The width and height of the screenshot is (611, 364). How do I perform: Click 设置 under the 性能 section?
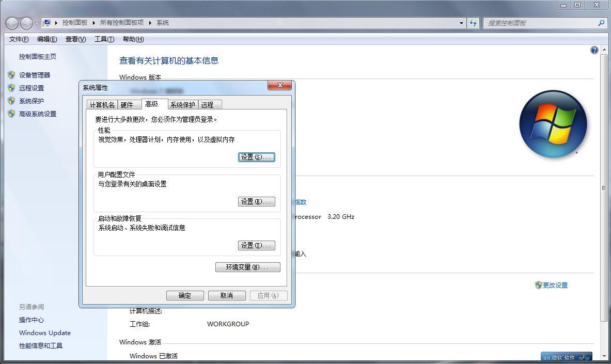click(256, 157)
